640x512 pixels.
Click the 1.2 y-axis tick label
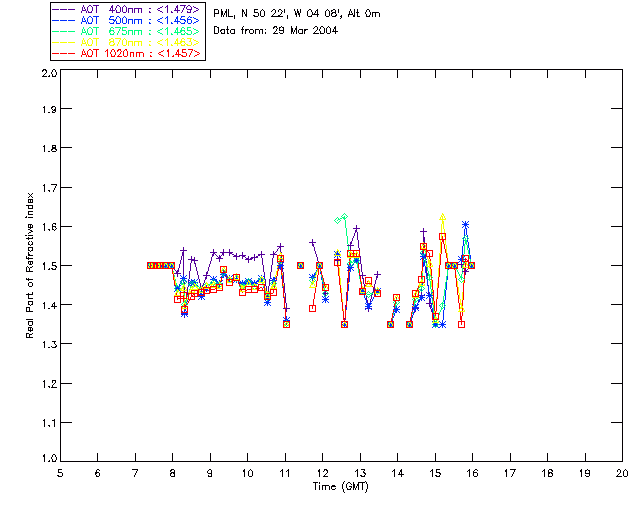[x=49, y=384]
